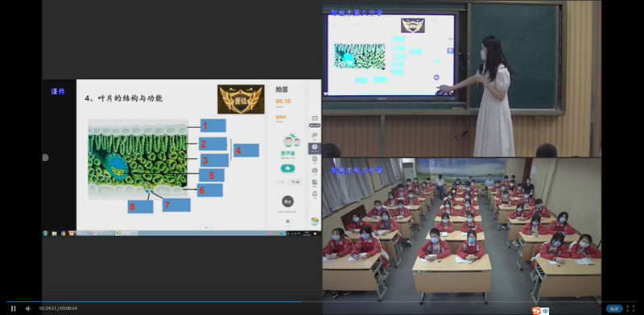Reveal blue answer box labeled 1
Image resolution: width=644 pixels, height=315 pixels.
pyautogui.click(x=213, y=126)
